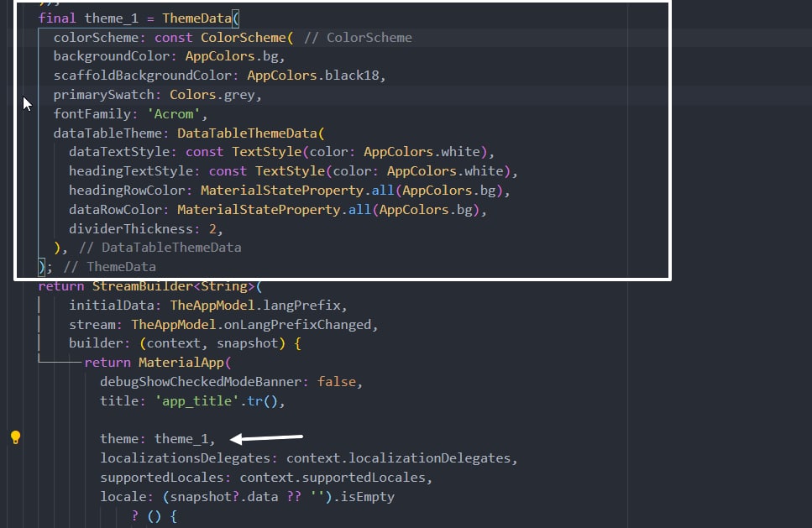Screen dimensions: 812x528
Task: Click the 'ThemeData(' constructor call
Action: 201,18
